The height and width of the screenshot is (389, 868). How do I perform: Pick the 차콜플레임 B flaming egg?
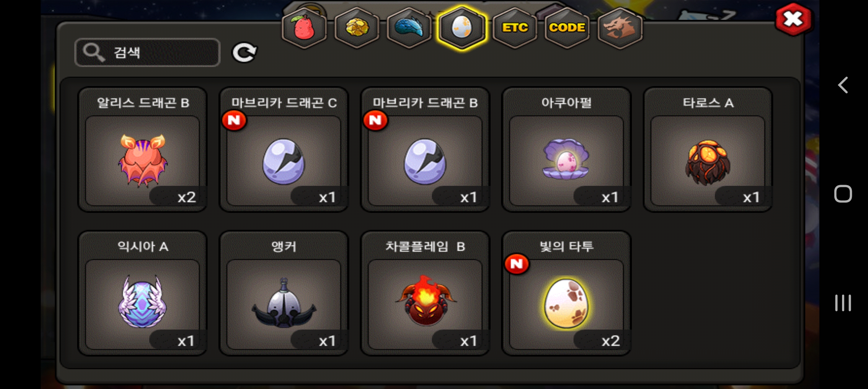pyautogui.click(x=425, y=294)
